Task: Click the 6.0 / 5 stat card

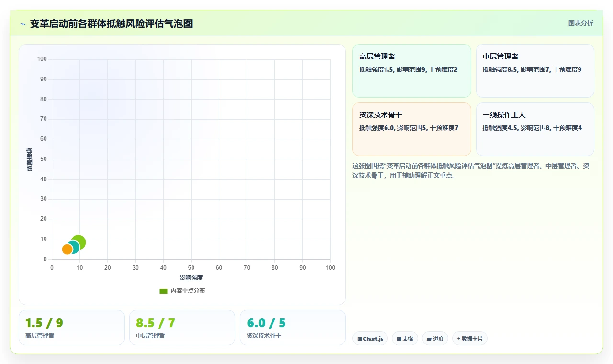Action: (x=293, y=328)
